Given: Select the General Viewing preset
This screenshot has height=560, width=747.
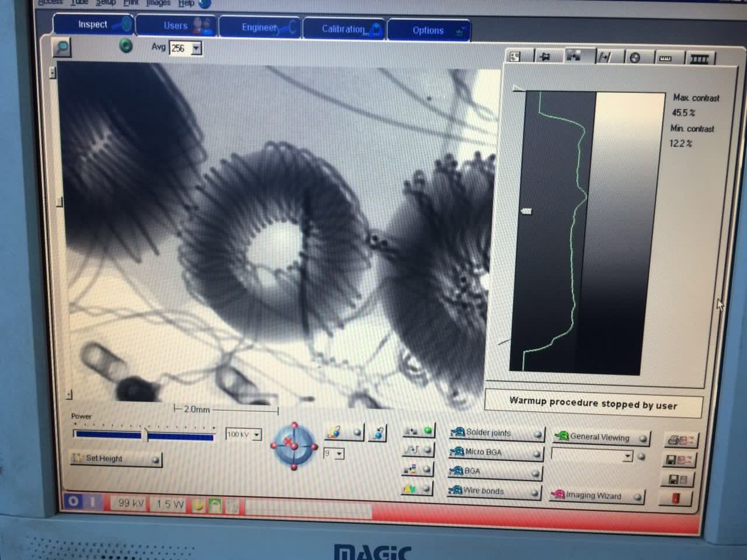Looking at the screenshot, I should (x=601, y=437).
